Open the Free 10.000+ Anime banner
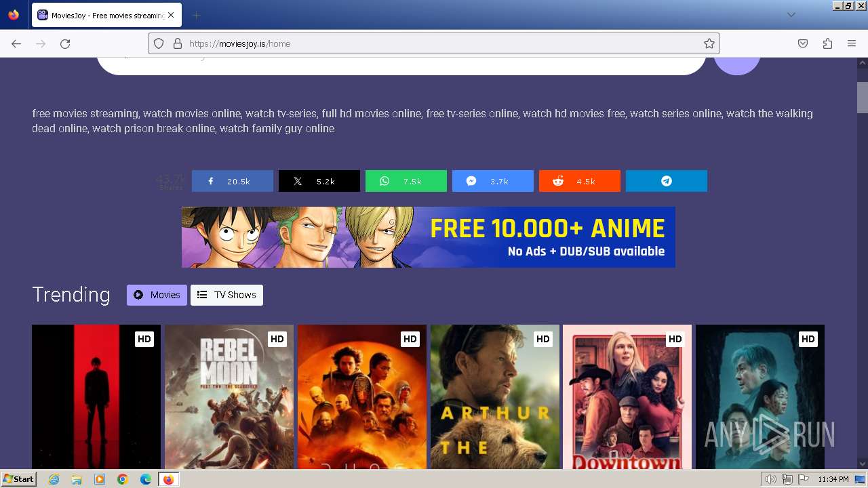Screen dimensions: 868x488 coord(429,237)
